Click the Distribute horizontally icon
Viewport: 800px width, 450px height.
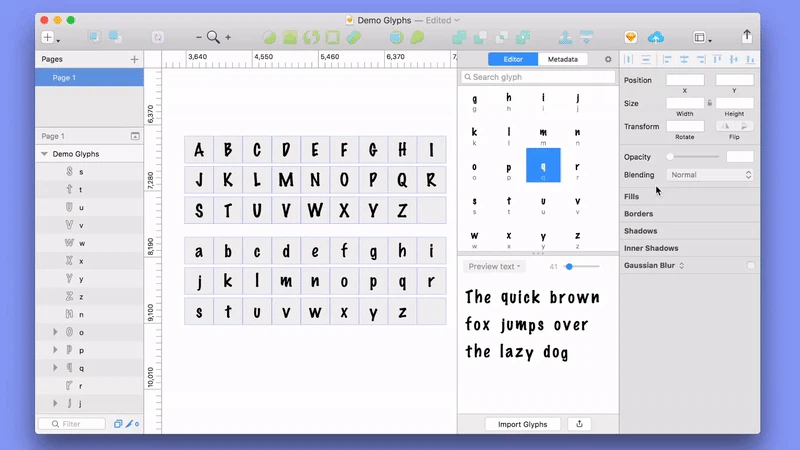(x=629, y=60)
